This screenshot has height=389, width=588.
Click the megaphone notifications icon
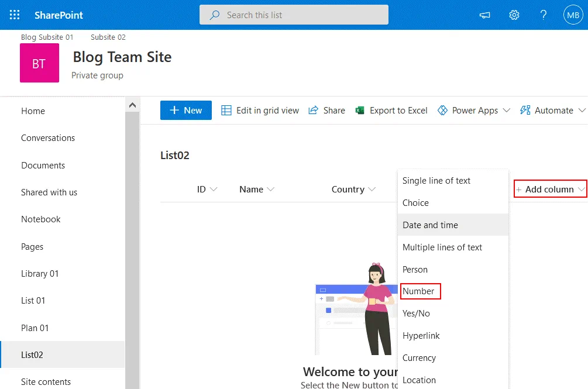[484, 15]
